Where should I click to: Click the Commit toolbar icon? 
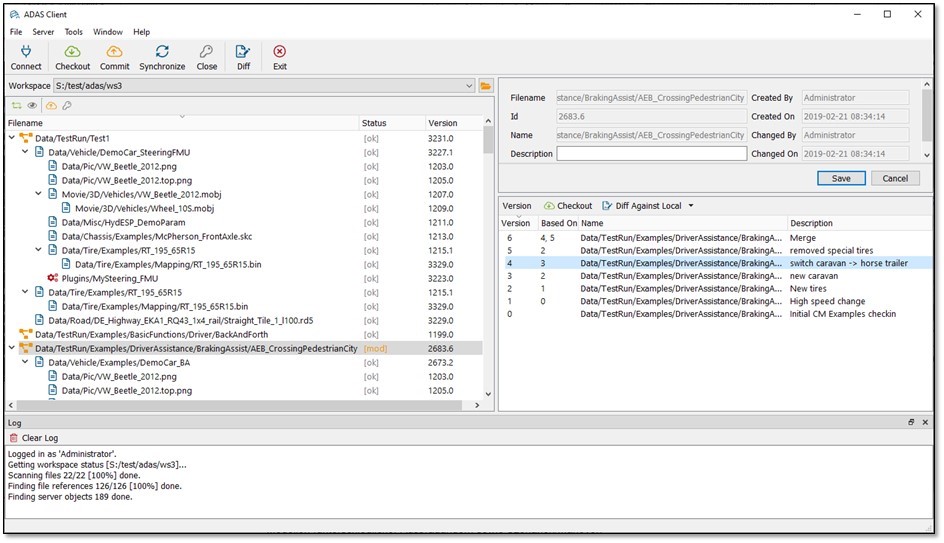tap(114, 52)
